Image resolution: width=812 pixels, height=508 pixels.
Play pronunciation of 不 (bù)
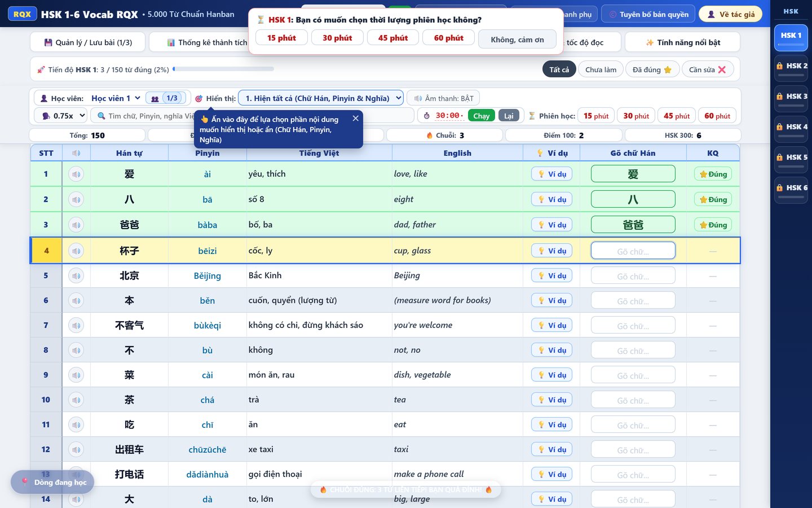[76, 351]
